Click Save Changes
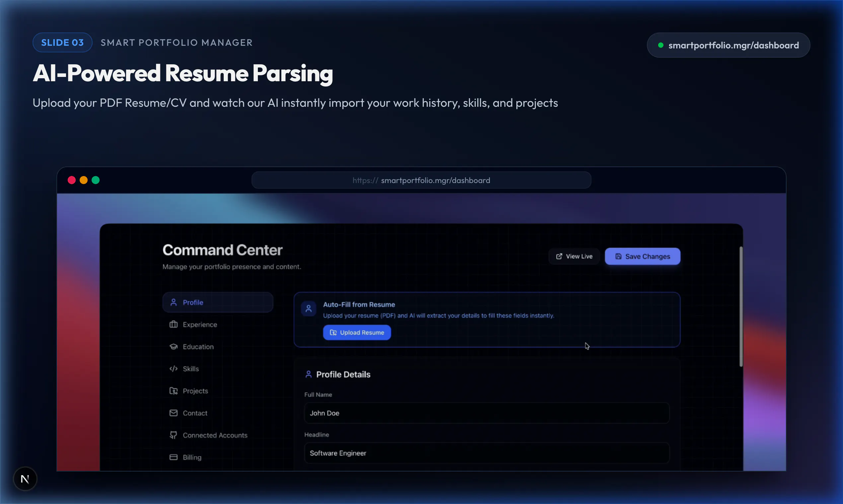The width and height of the screenshot is (843, 504). (x=643, y=256)
